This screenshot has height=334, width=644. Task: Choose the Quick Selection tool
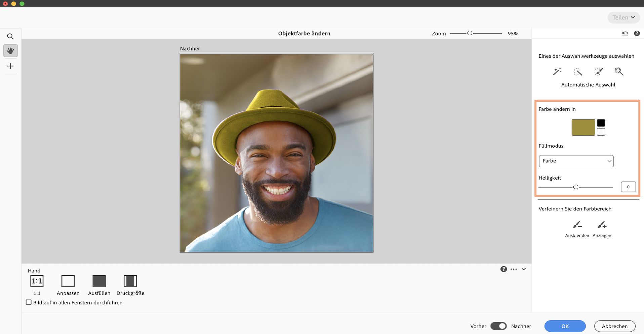pyautogui.click(x=578, y=71)
